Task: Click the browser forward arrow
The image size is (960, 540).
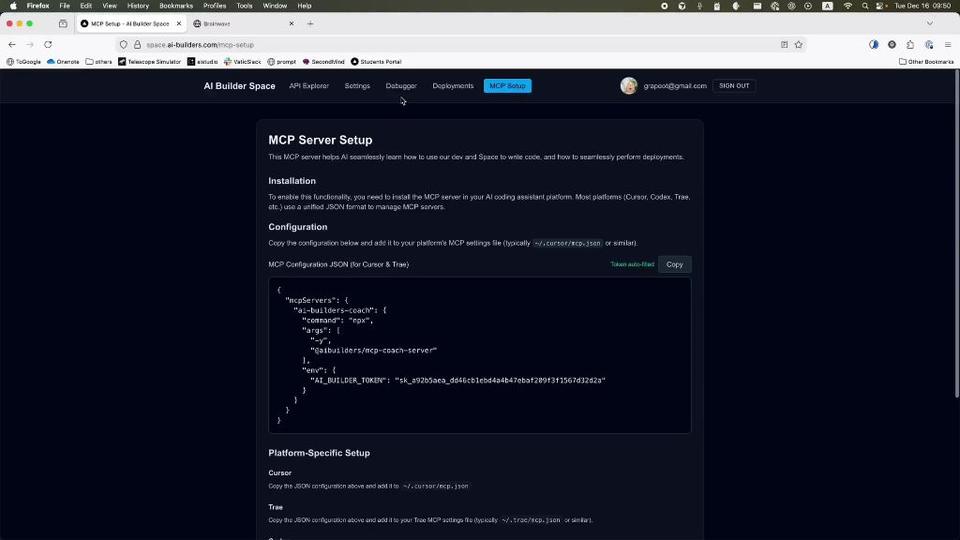Action: pos(29,45)
